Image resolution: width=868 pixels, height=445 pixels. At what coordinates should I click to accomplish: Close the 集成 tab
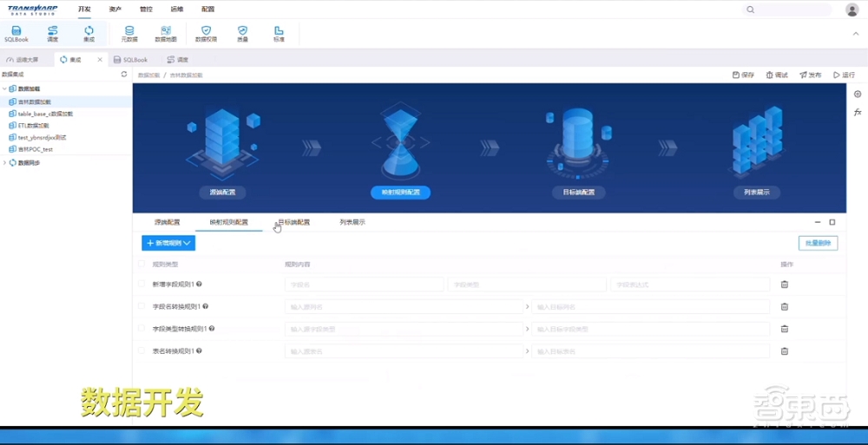point(100,59)
